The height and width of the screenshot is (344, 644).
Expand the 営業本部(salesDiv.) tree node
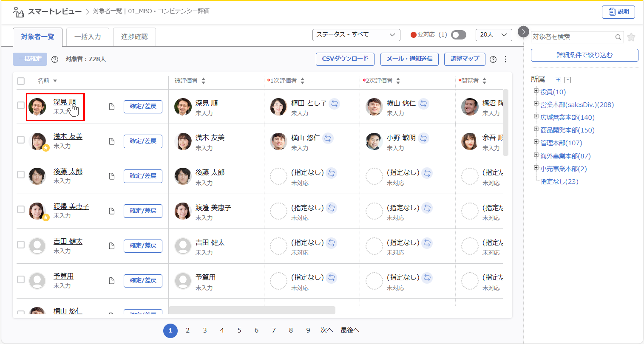pyautogui.click(x=536, y=103)
